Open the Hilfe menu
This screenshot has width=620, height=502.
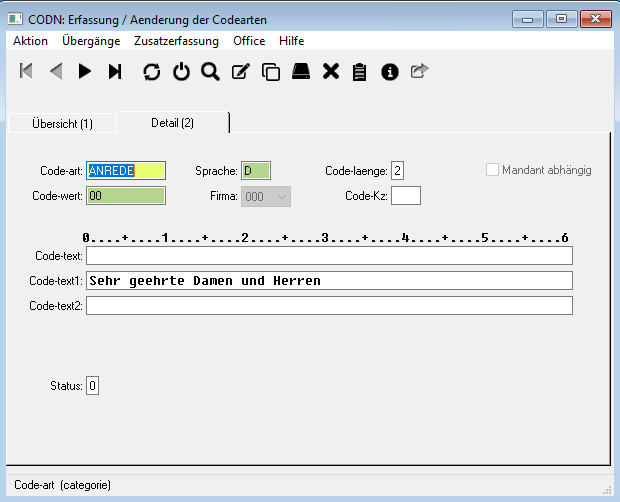click(292, 41)
